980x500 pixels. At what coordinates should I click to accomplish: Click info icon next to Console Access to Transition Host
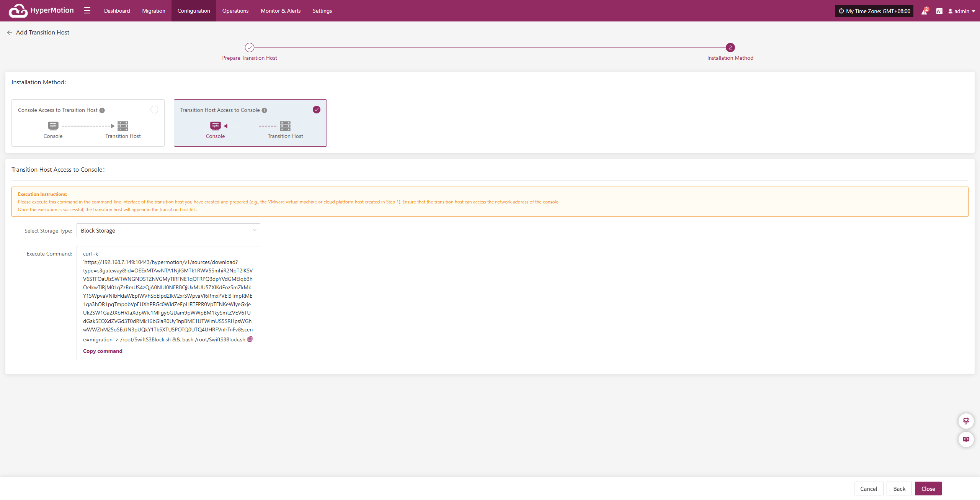point(102,110)
